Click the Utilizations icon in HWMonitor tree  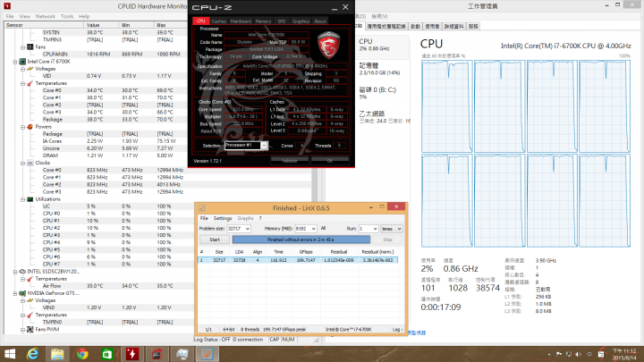[30, 199]
